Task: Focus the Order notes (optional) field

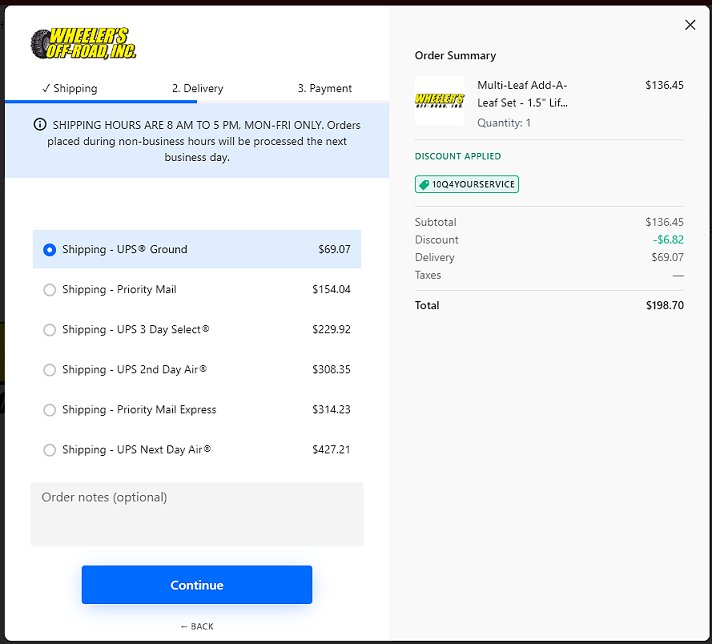Action: [197, 514]
